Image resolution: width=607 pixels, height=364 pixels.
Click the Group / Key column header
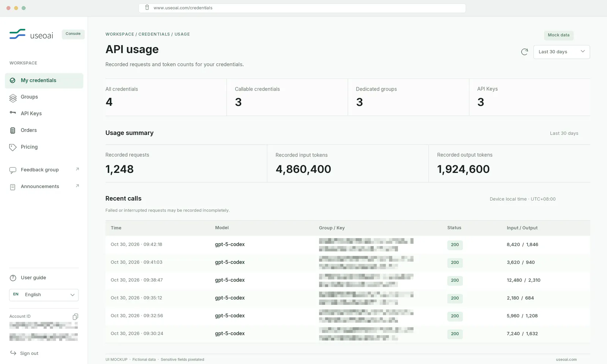point(332,228)
